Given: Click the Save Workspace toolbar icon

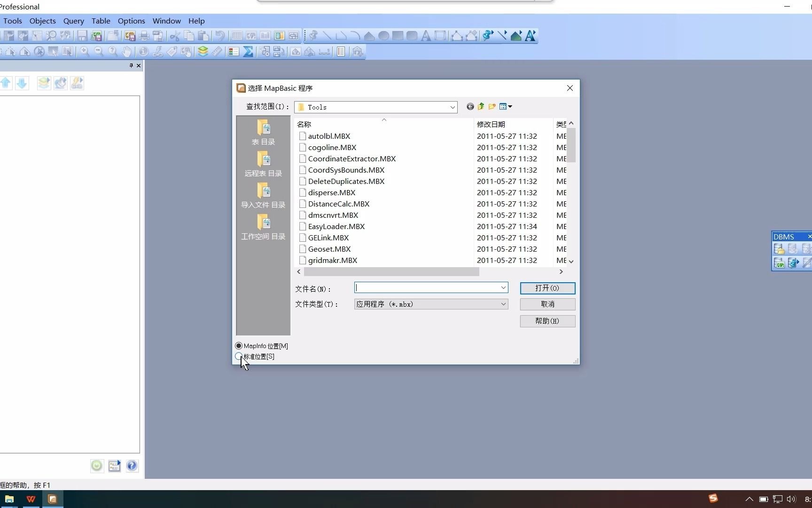Looking at the screenshot, I should (96, 36).
